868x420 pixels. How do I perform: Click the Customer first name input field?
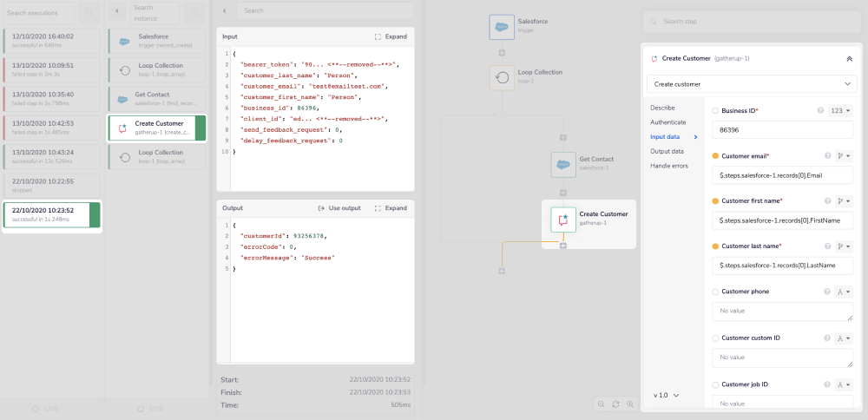[x=782, y=221]
